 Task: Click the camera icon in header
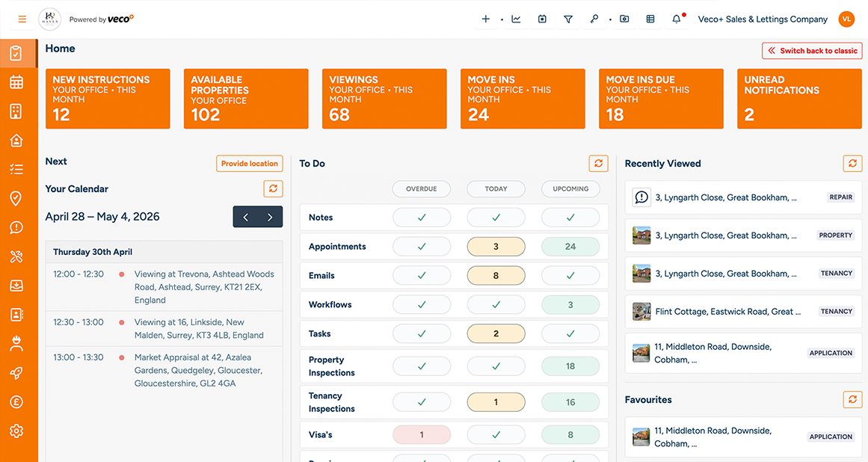624,19
